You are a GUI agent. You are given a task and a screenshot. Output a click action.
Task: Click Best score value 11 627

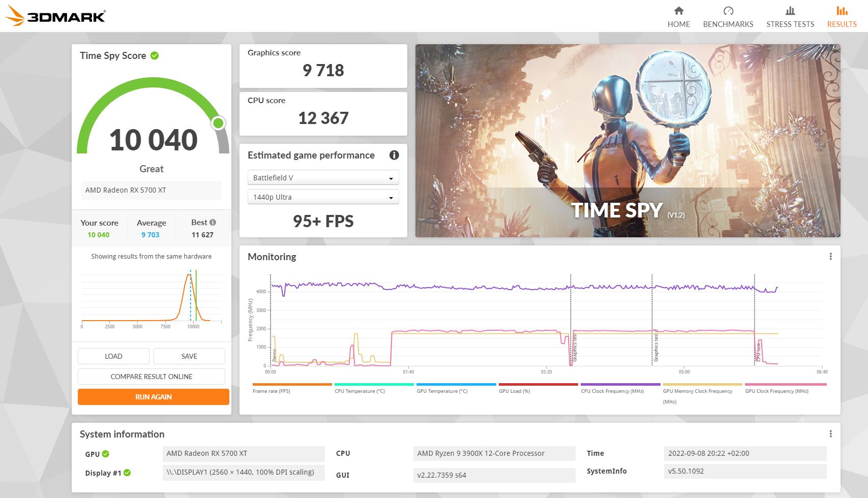click(202, 235)
